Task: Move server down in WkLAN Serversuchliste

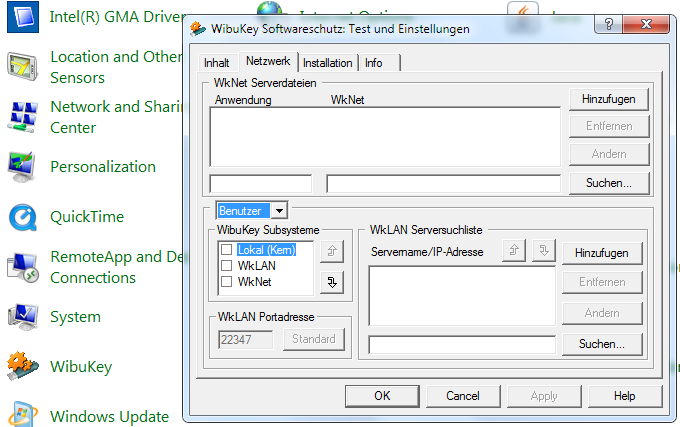Action: (544, 250)
